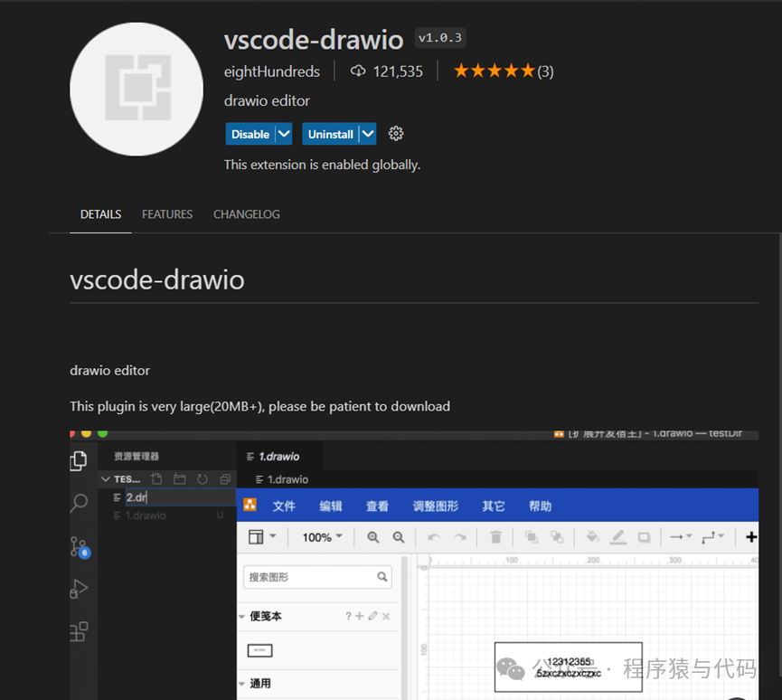Image resolution: width=782 pixels, height=700 pixels.
Task: Click the 1.drawio breadcrumb
Action: (x=282, y=479)
